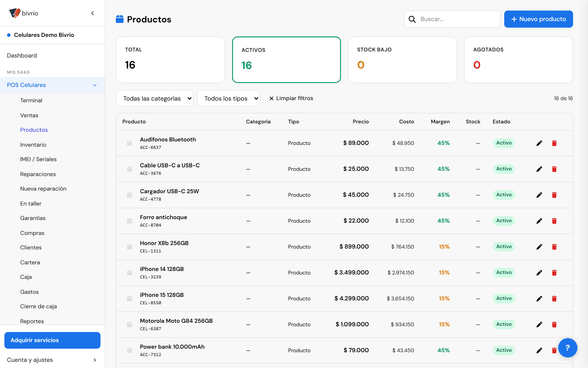Go to Garantías
The height and width of the screenshot is (368, 588).
33,218
